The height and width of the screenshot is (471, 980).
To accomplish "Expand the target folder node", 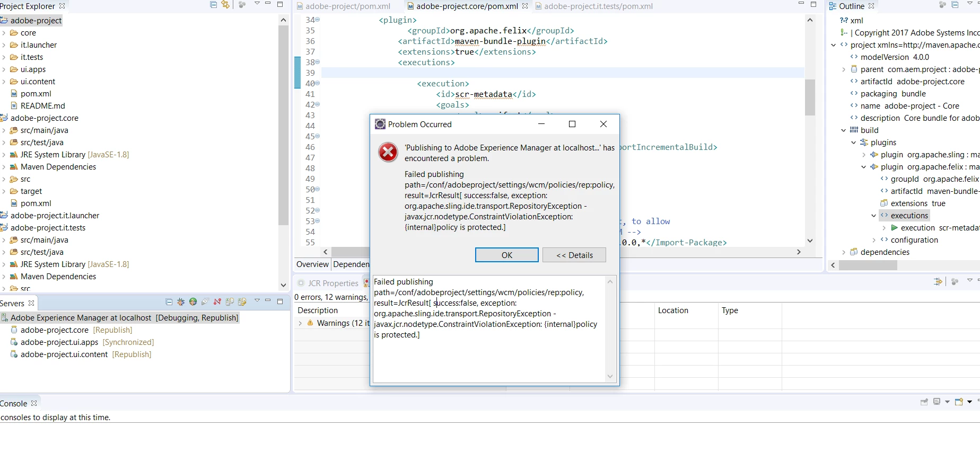I will (4, 191).
